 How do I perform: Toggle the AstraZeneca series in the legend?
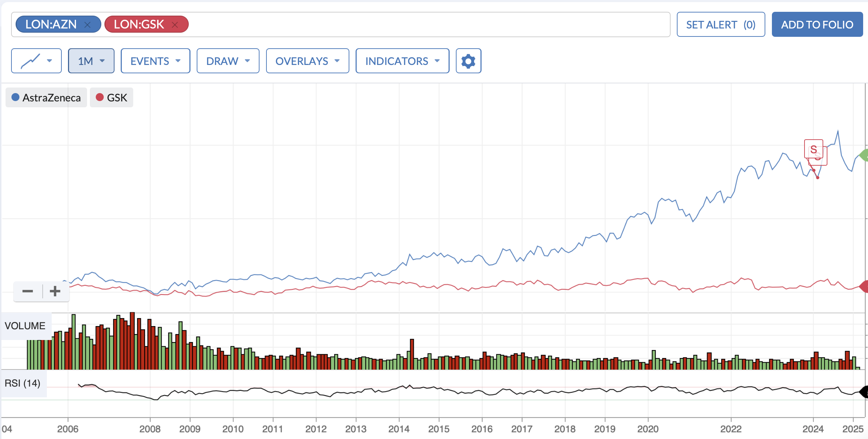pos(46,98)
